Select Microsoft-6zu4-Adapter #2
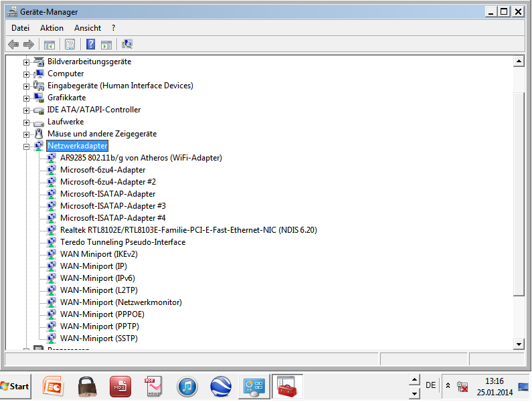 pyautogui.click(x=108, y=182)
